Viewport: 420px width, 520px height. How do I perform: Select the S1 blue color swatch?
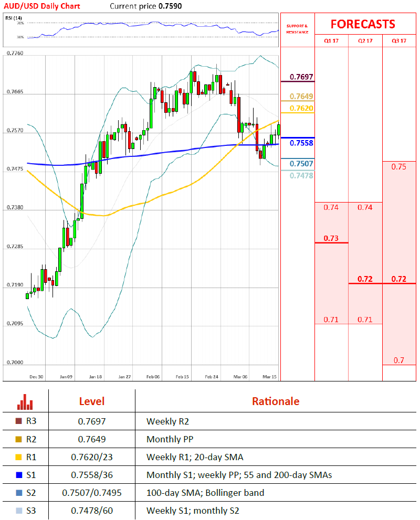click(x=19, y=475)
